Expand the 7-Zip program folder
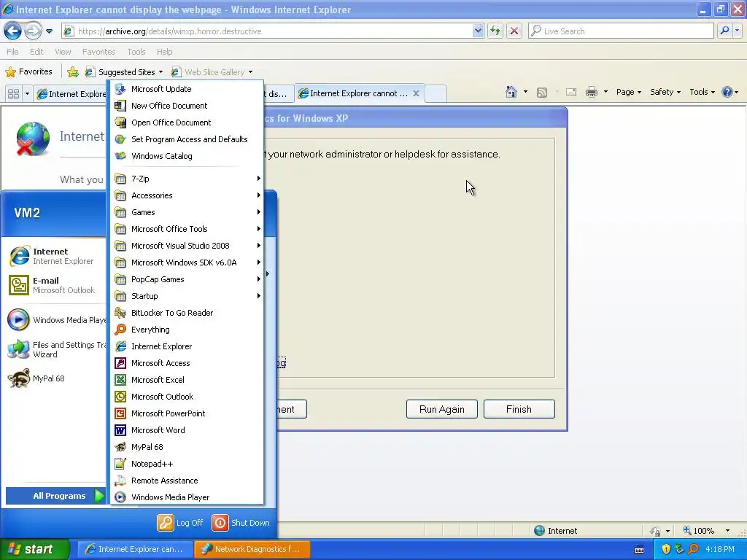The image size is (747, 560). click(187, 179)
